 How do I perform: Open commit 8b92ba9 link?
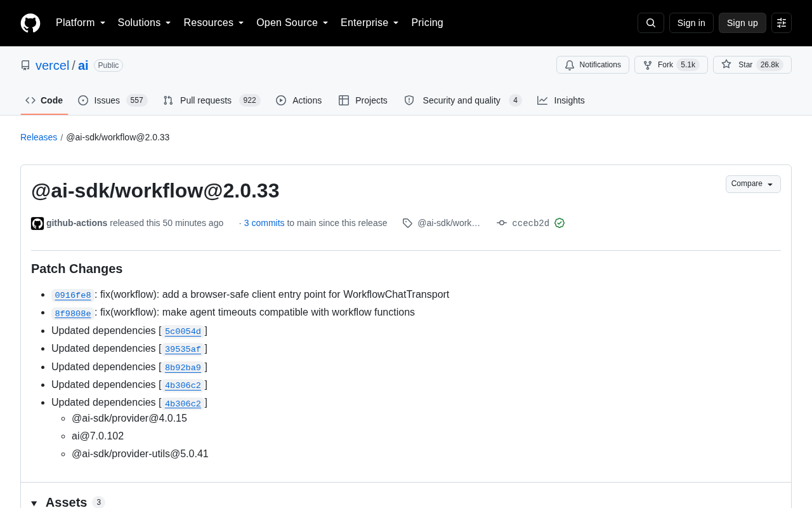(183, 368)
